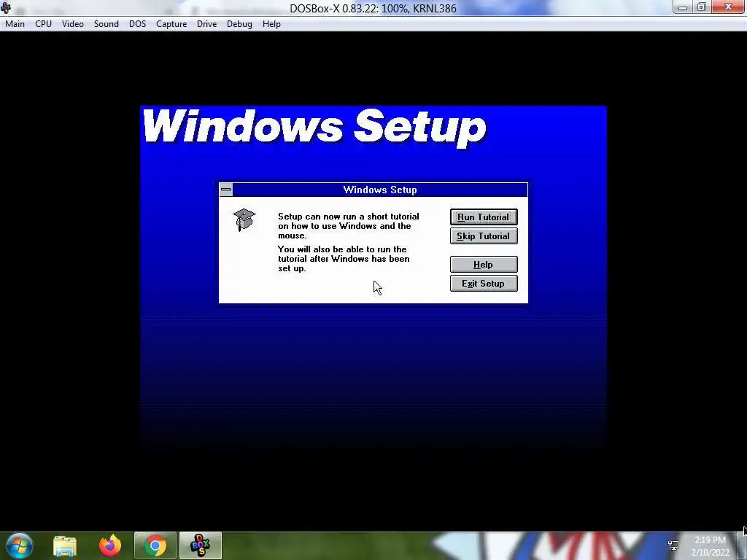Open the taskbar clock showing 2:19 PM
This screenshot has width=747, height=560.
[710, 546]
